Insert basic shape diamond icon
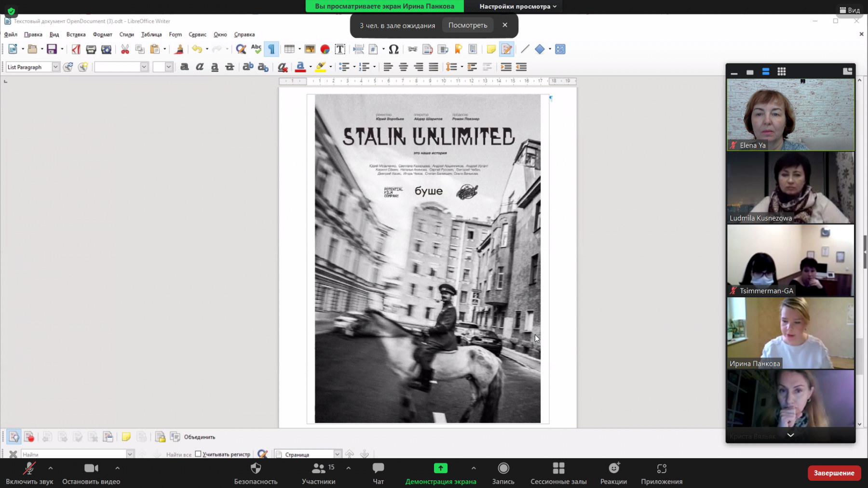868x488 pixels. pos(540,49)
